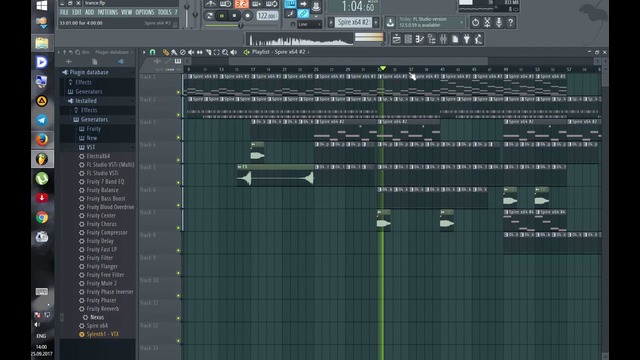
Task: Open the ADD menu
Action: point(89,12)
